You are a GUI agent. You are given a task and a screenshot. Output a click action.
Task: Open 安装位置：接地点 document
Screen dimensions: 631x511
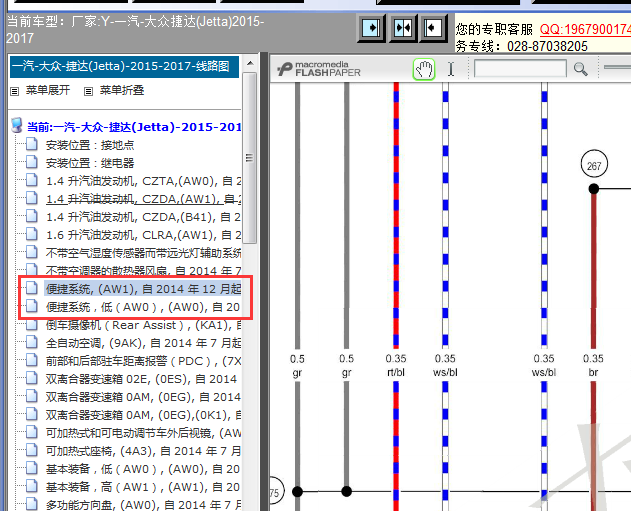(90, 145)
